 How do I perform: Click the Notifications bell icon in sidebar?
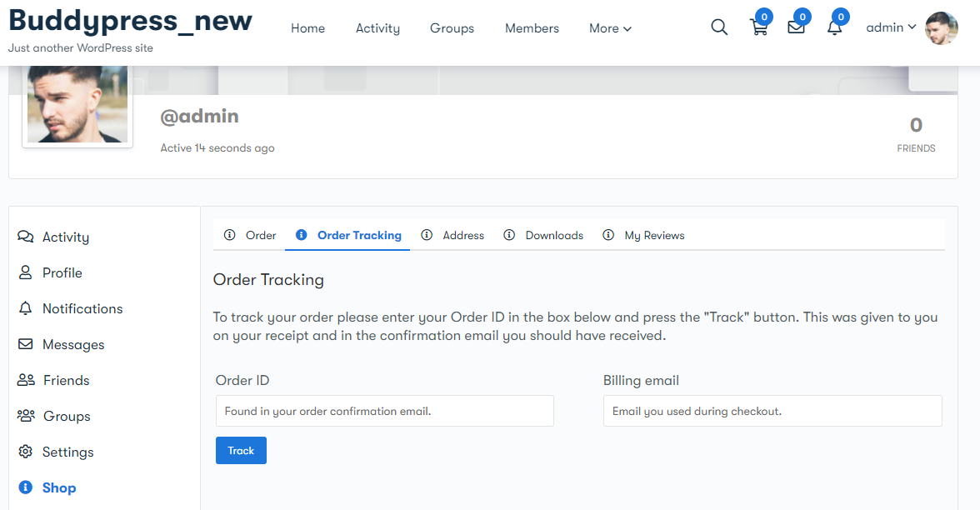(x=26, y=308)
